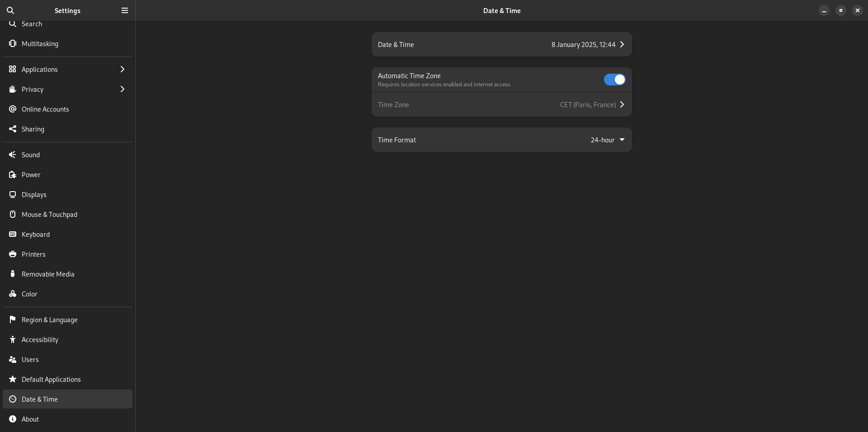This screenshot has height=432, width=868.
Task: Expand the Privacy submenu chevron
Action: tap(122, 89)
